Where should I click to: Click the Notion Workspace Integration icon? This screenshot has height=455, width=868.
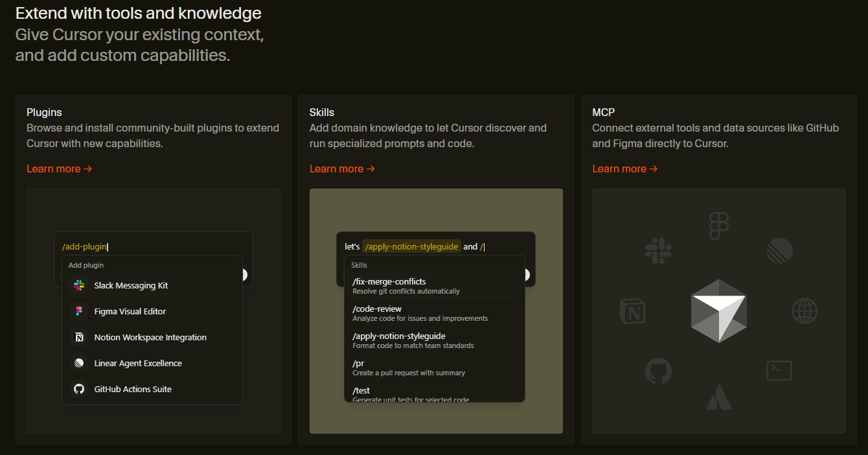coord(78,337)
